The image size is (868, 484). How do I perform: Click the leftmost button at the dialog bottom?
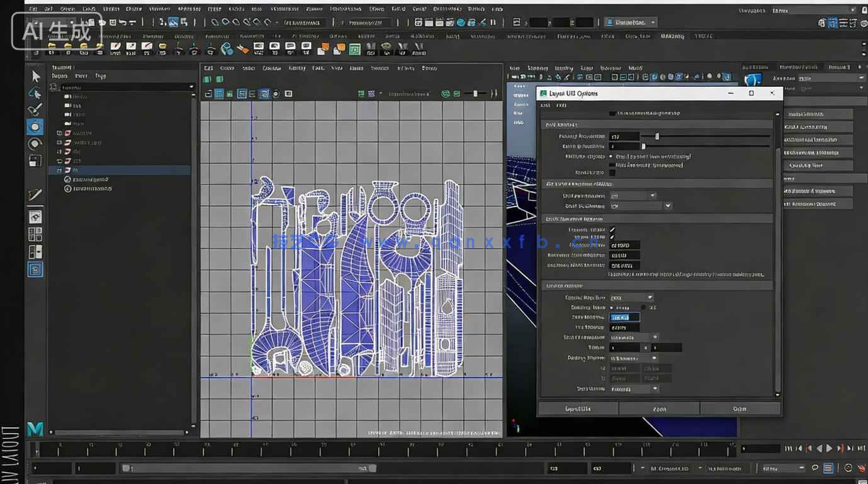click(x=578, y=408)
